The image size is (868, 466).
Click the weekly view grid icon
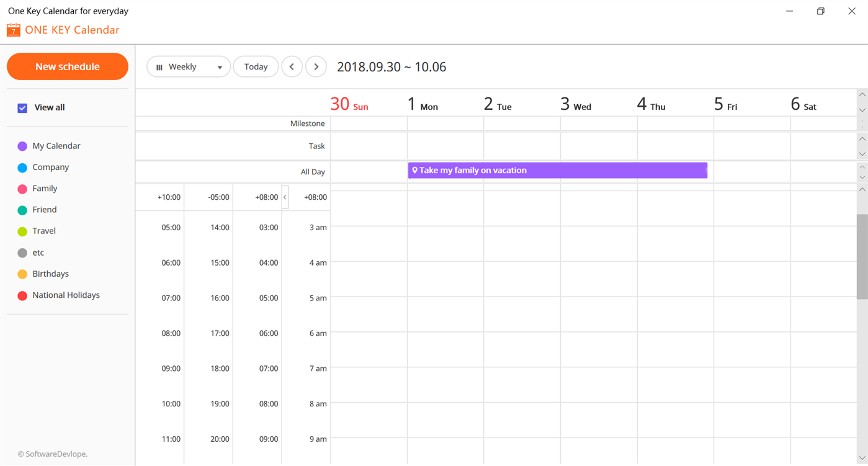pos(161,66)
